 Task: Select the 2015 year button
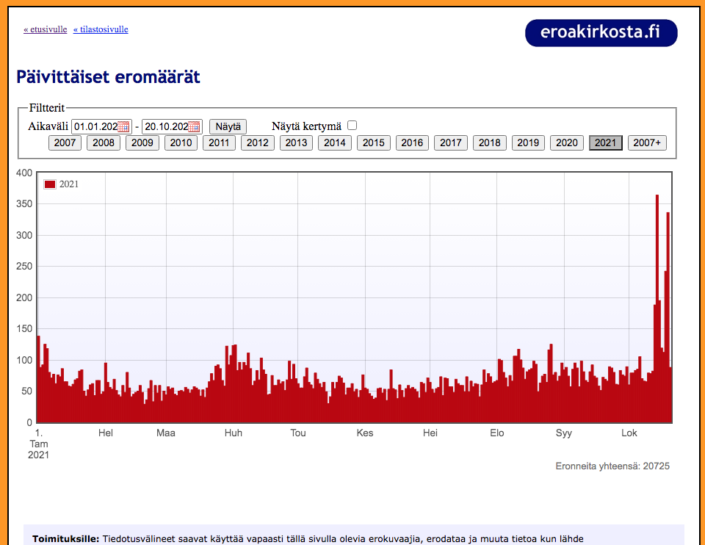click(374, 143)
